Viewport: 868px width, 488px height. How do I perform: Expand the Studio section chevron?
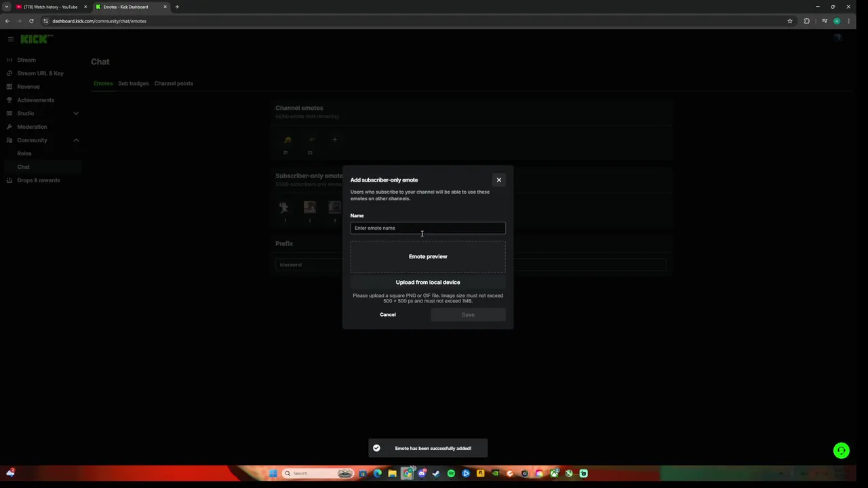click(76, 113)
